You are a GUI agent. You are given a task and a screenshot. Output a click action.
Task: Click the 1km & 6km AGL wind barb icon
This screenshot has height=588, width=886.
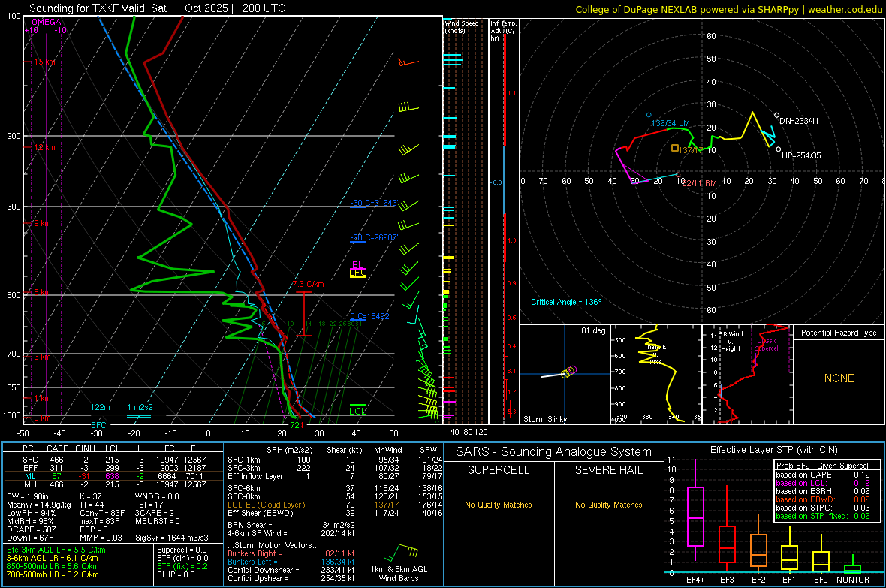click(x=399, y=553)
